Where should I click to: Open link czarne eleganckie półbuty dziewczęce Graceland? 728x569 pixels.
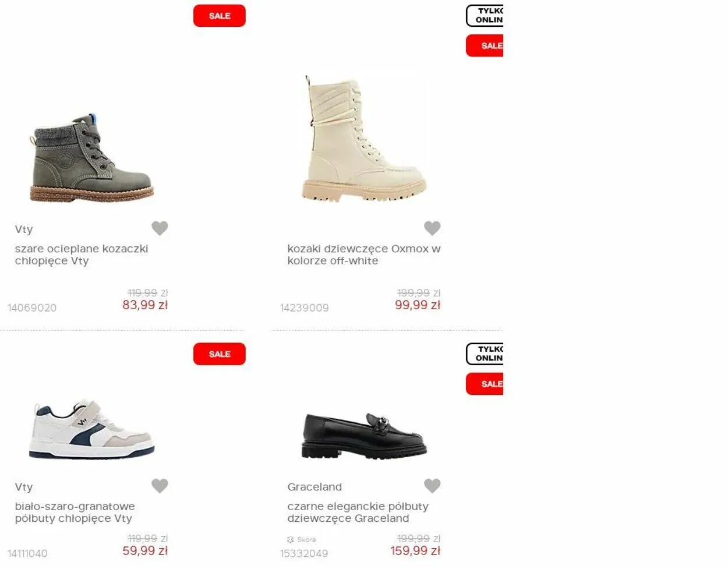358,513
